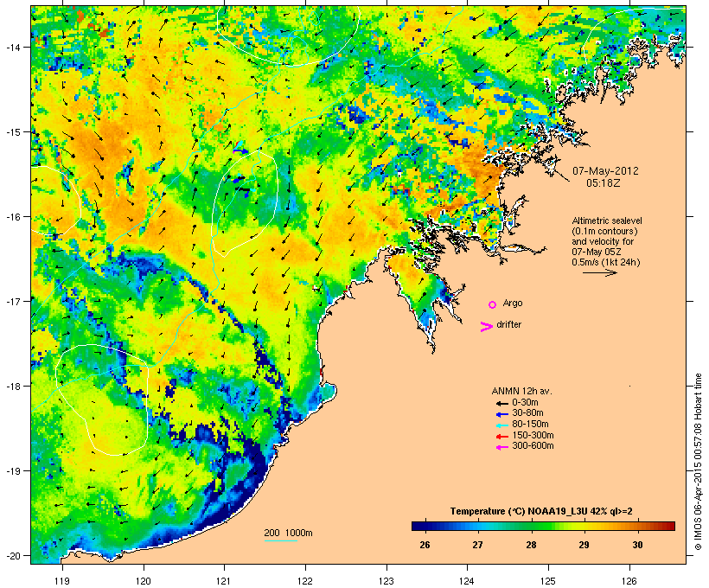Click the latitude axis label -16
The width and height of the screenshot is (709, 588).
click(12, 217)
